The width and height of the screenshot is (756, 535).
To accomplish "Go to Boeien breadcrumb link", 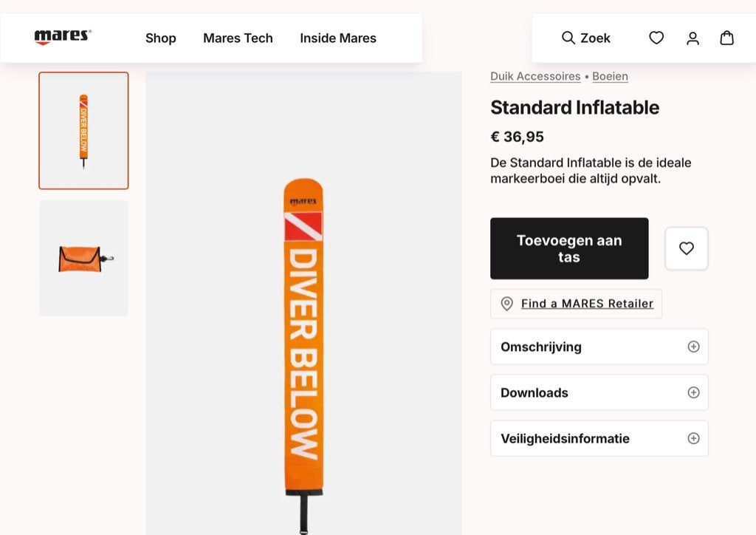I will (610, 76).
